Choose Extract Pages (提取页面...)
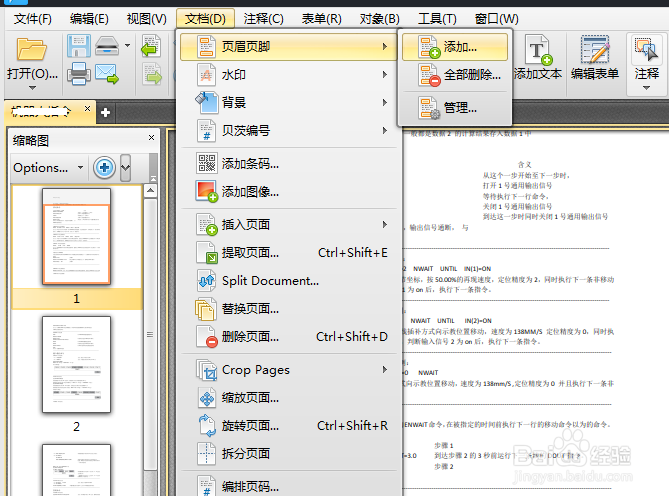This screenshot has width=669, height=500. (289, 253)
